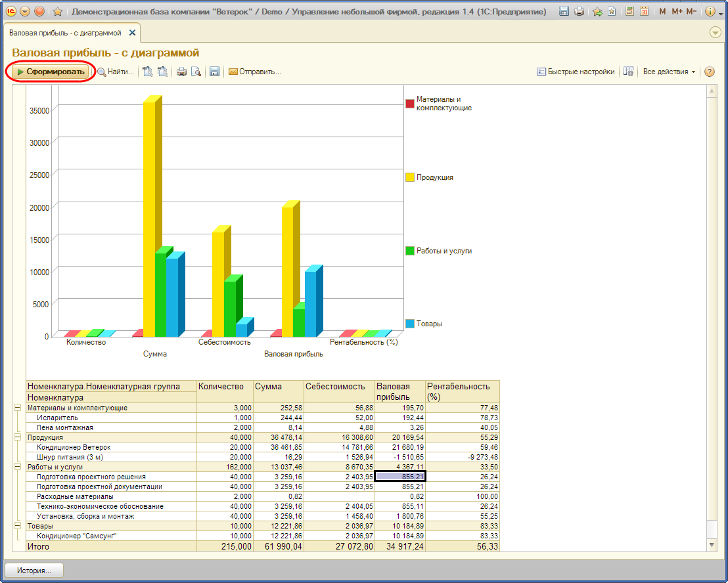Click the title bar printer icon
This screenshot has height=583, width=728.
(x=579, y=12)
